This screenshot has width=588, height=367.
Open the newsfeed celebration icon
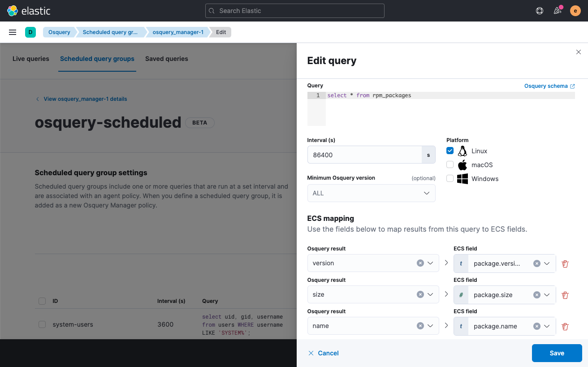click(558, 11)
